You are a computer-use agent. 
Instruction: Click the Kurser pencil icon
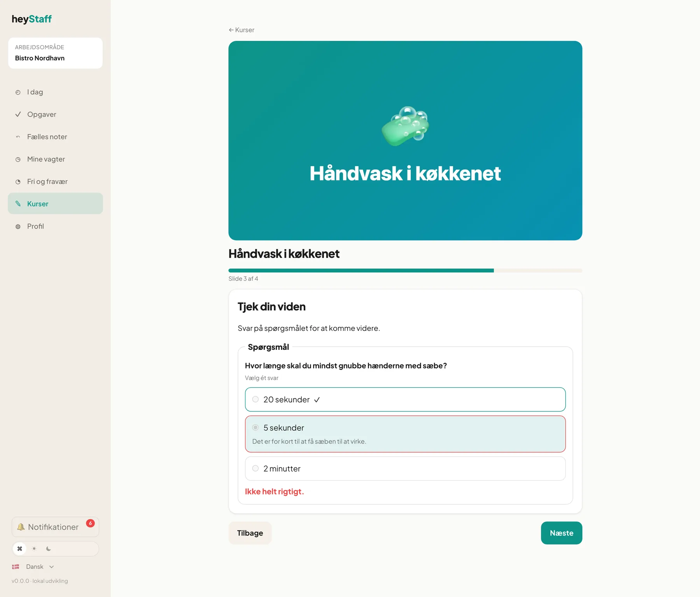pyautogui.click(x=18, y=204)
